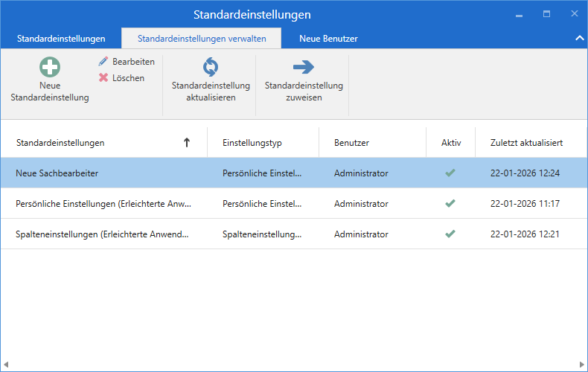Click the sort arrow in Standardeinstellungen column
Viewport: 588px width, 372px height.
(x=186, y=143)
